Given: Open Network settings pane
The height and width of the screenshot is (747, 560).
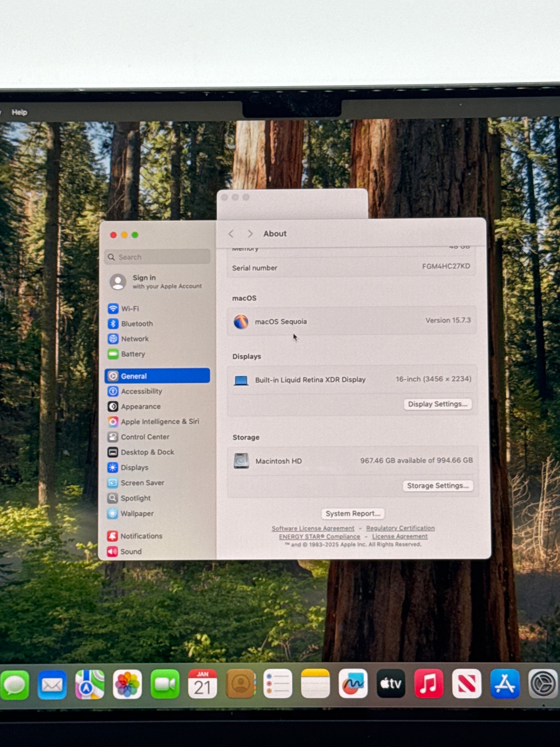Looking at the screenshot, I should [x=135, y=339].
